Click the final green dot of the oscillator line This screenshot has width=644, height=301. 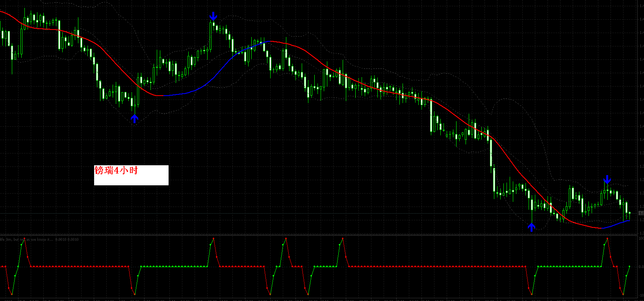629,266
